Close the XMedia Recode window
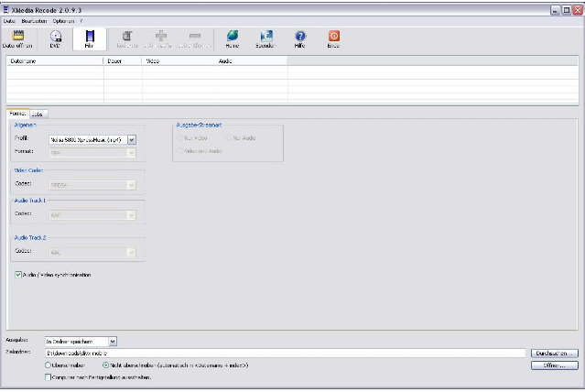585x392 pixels. [578, 10]
